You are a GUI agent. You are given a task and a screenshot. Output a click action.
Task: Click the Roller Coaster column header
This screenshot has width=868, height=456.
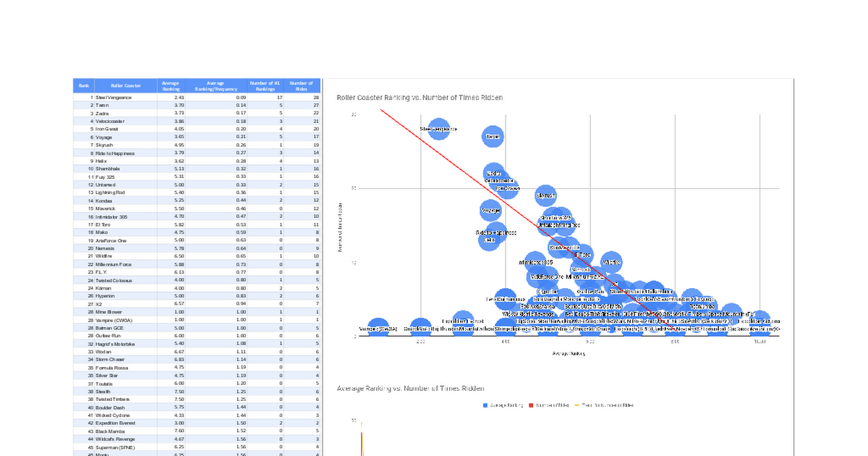[124, 85]
